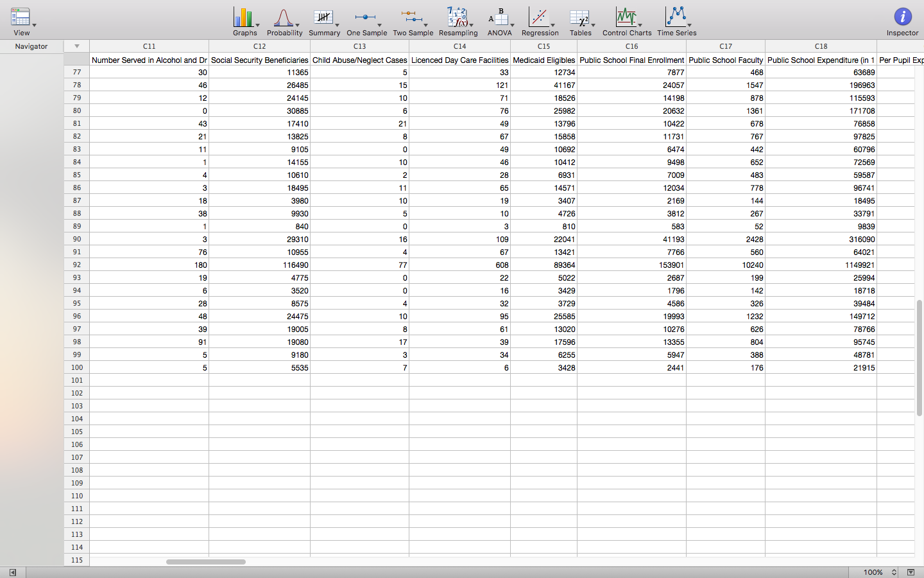Select column header C17
The width and height of the screenshot is (924, 578).
725,46
